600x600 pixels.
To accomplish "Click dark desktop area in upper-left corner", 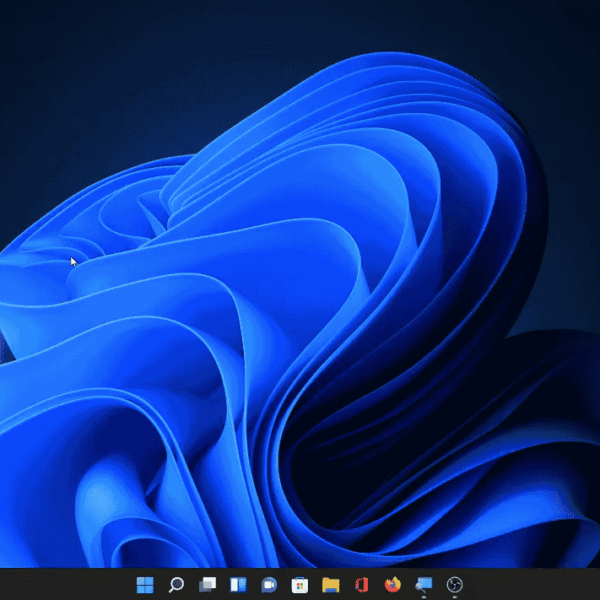I will click(x=40, y=40).
